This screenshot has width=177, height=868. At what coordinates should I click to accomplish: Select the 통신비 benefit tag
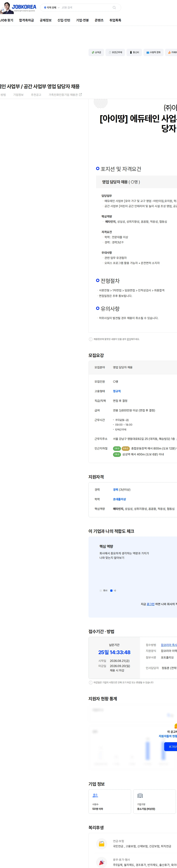pyautogui.click(x=134, y=52)
